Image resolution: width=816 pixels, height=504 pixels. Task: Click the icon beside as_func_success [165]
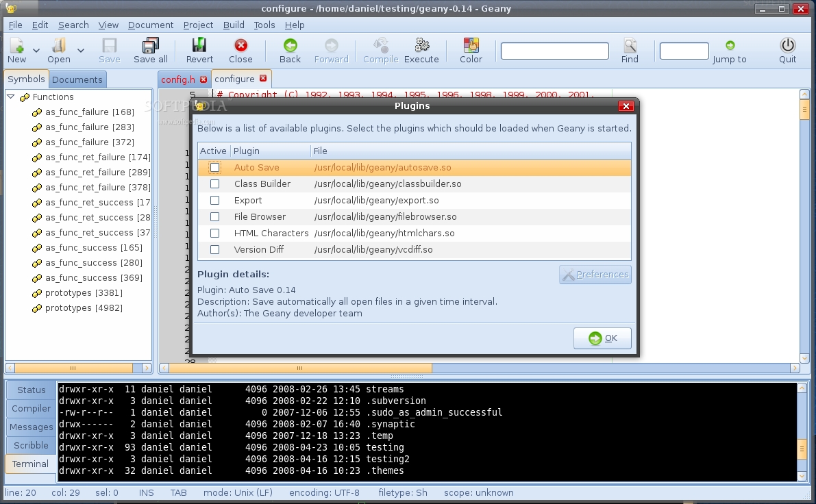point(37,248)
